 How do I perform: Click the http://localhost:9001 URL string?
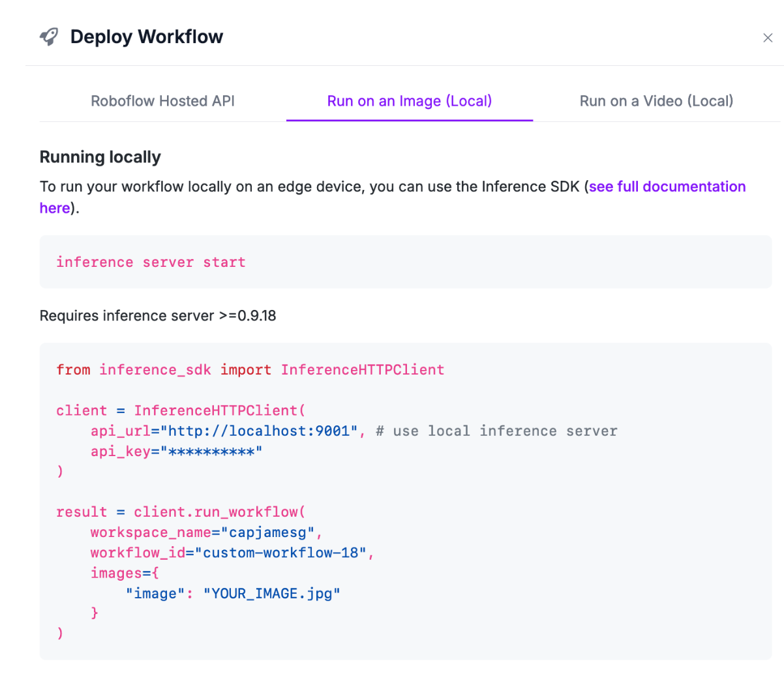[x=263, y=431]
